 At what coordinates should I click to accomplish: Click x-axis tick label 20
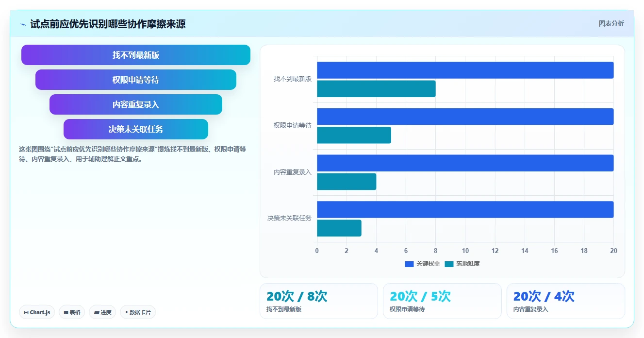click(x=613, y=251)
